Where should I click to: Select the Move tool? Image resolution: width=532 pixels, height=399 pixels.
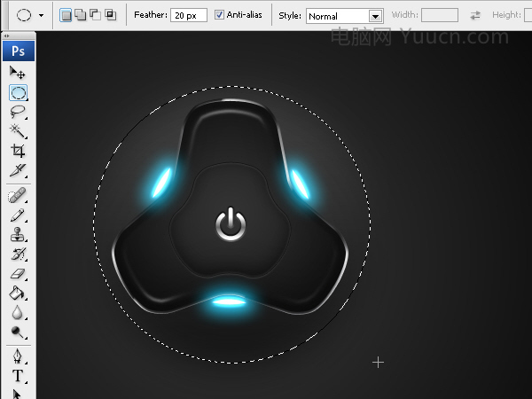18,73
